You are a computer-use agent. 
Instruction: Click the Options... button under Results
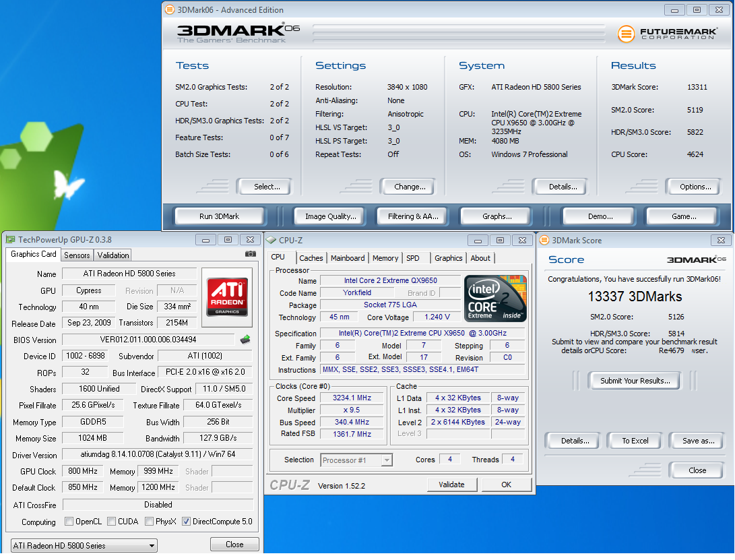[x=695, y=187]
